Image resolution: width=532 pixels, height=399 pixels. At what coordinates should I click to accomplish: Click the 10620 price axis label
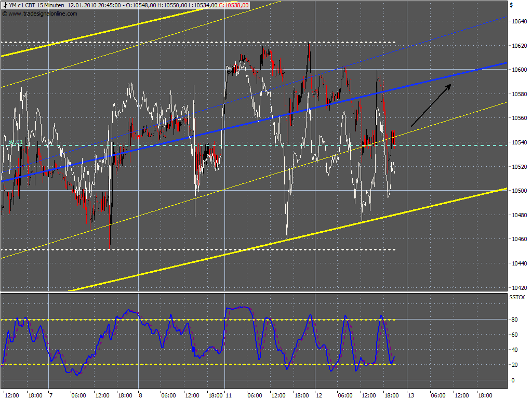[x=519, y=46]
